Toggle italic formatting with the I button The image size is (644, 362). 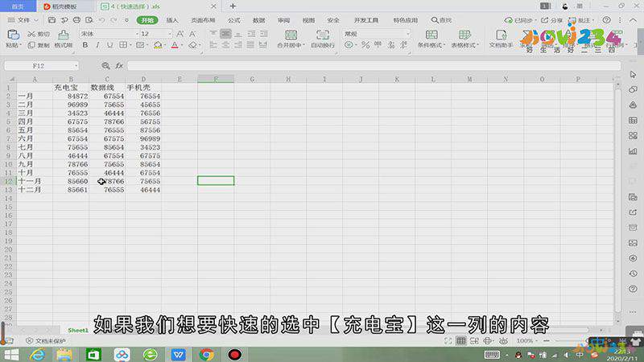point(97,45)
